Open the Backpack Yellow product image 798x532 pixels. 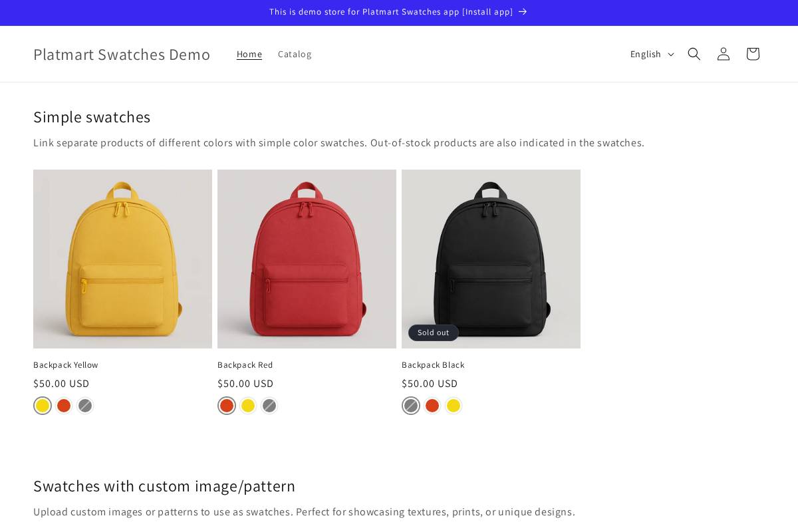coord(122,259)
